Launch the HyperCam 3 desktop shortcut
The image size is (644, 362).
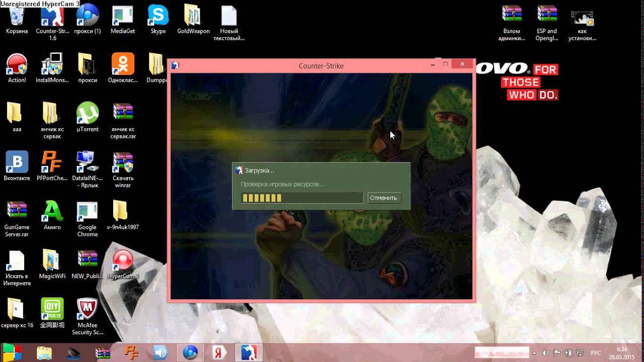pyautogui.click(x=123, y=264)
